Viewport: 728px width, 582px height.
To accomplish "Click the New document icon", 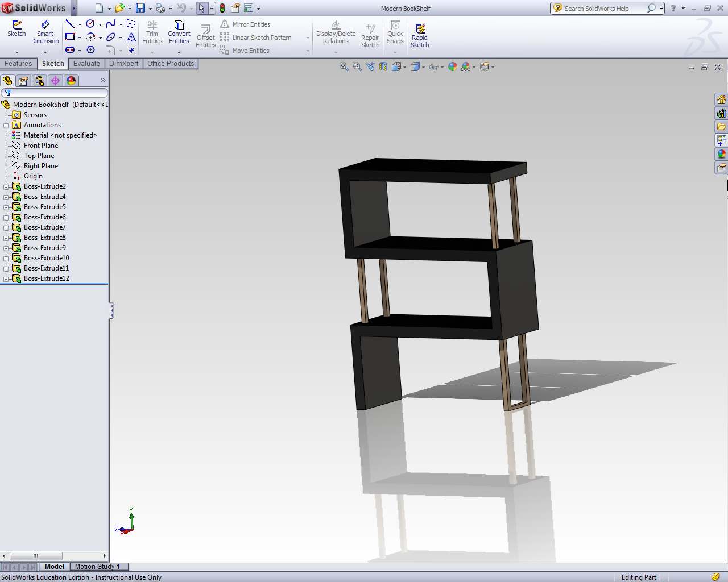I will pyautogui.click(x=100, y=8).
